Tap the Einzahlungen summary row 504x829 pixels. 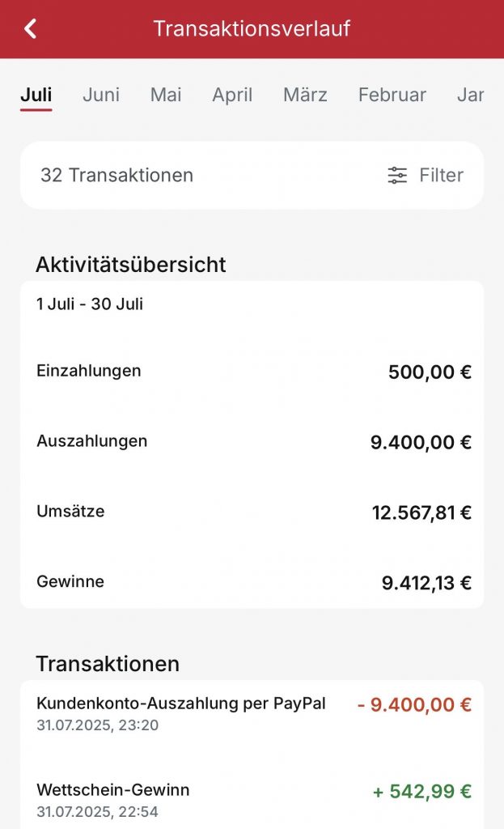point(252,372)
